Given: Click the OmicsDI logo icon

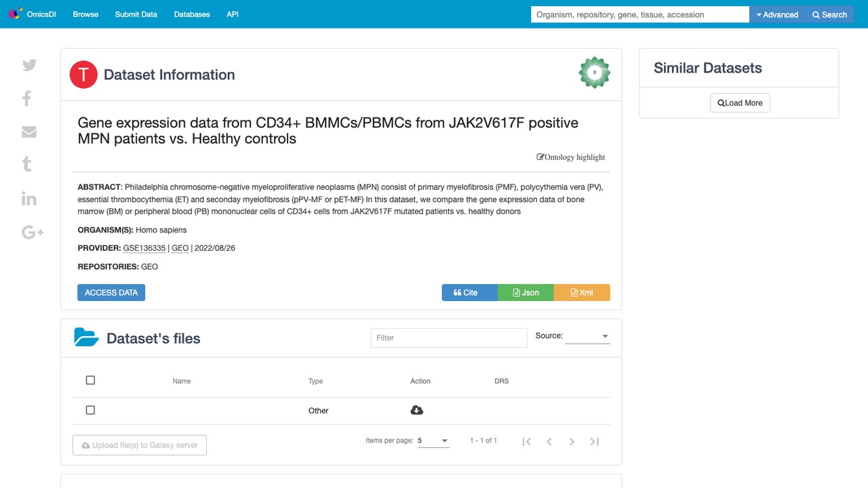Looking at the screenshot, I should point(15,14).
